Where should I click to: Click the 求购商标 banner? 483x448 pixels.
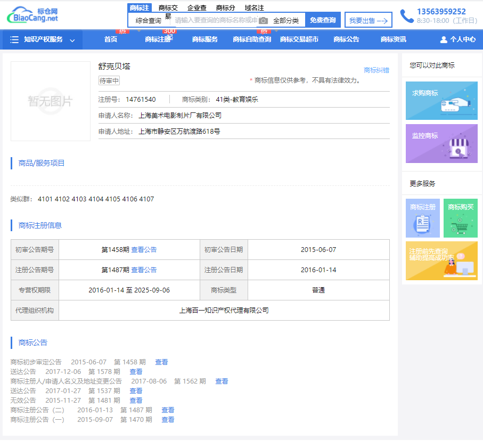pyautogui.click(x=441, y=101)
